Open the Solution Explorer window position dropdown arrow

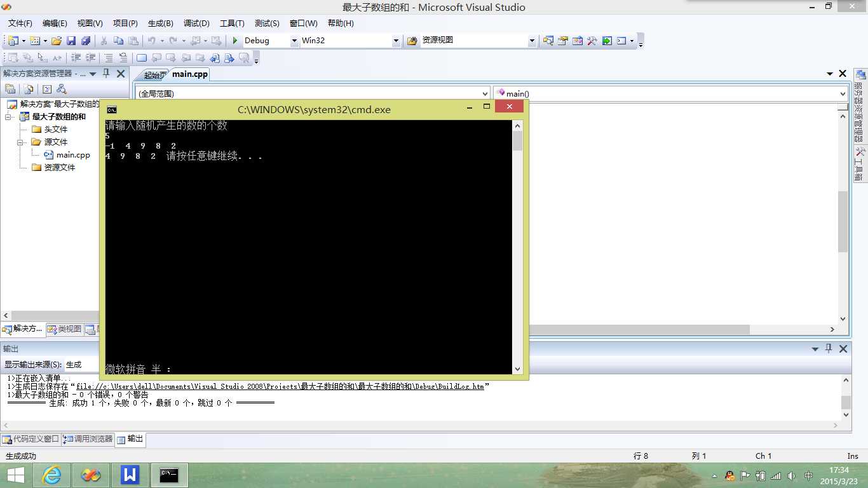[x=93, y=74]
